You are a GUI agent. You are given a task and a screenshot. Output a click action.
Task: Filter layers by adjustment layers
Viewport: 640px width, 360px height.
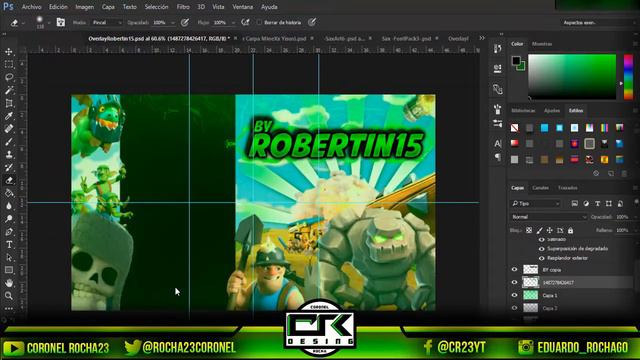(586, 203)
